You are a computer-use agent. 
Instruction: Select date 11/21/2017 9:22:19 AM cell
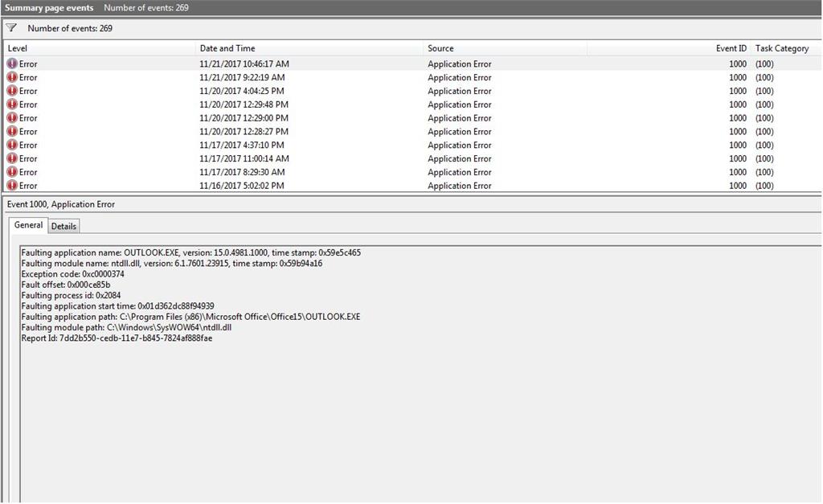(x=242, y=78)
